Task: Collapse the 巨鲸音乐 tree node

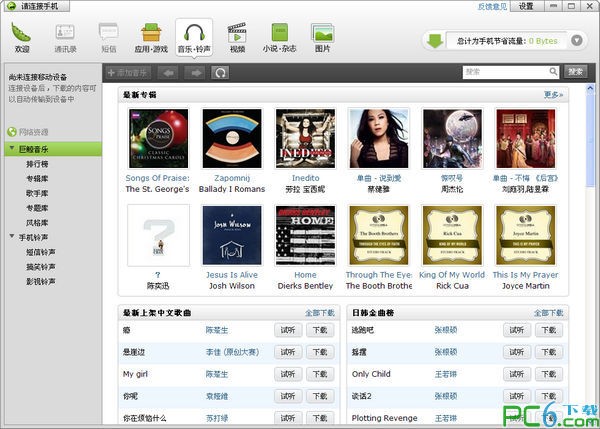Action: tap(12, 148)
